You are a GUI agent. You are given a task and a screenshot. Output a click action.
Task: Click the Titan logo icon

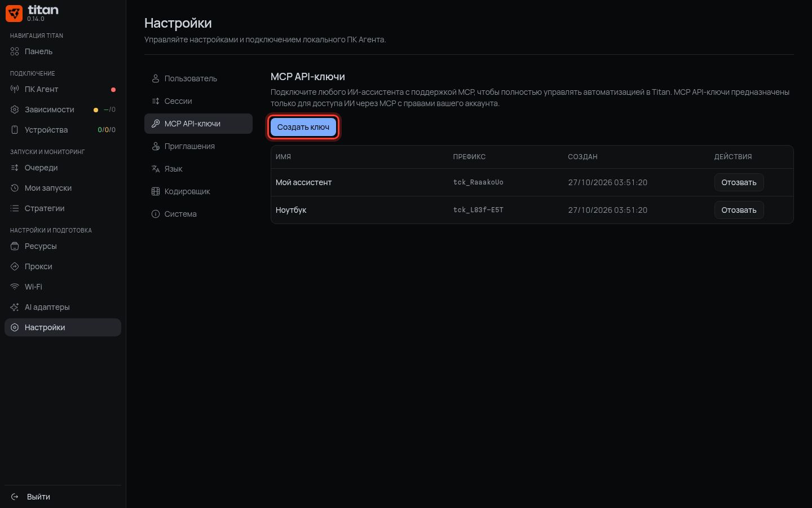[14, 14]
